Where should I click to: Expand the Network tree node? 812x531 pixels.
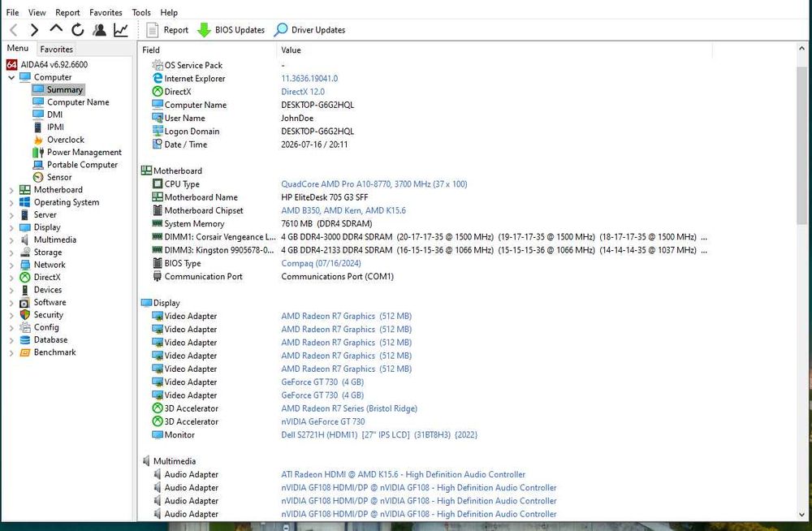pyautogui.click(x=11, y=265)
